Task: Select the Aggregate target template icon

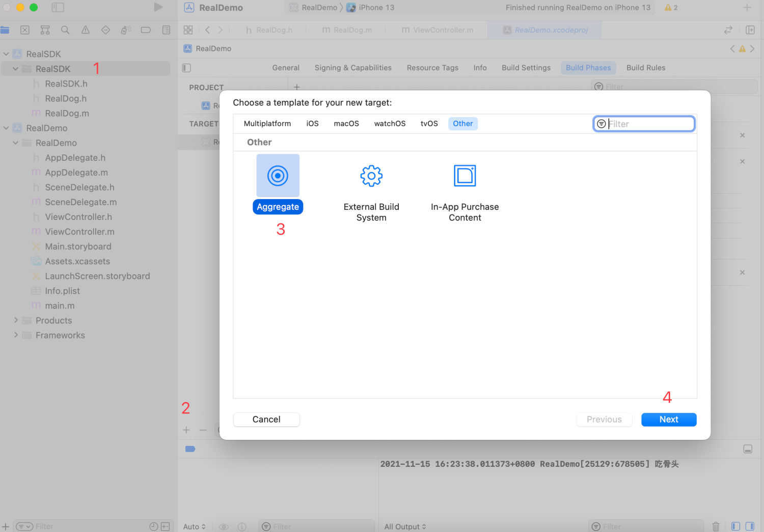Action: [278, 176]
